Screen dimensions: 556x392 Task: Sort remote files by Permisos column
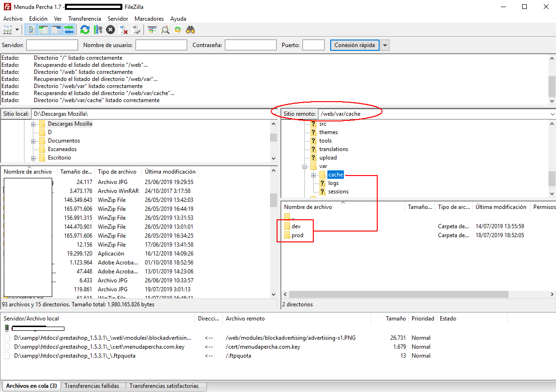[x=544, y=207]
